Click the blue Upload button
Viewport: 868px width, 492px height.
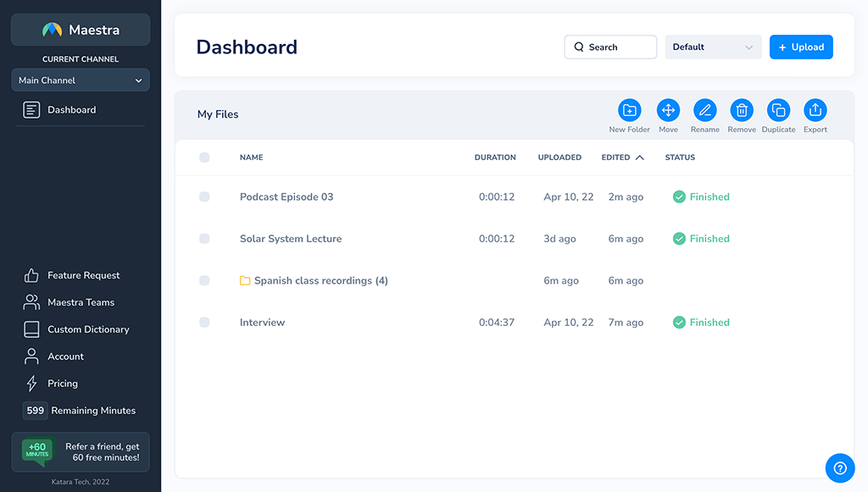pos(800,47)
